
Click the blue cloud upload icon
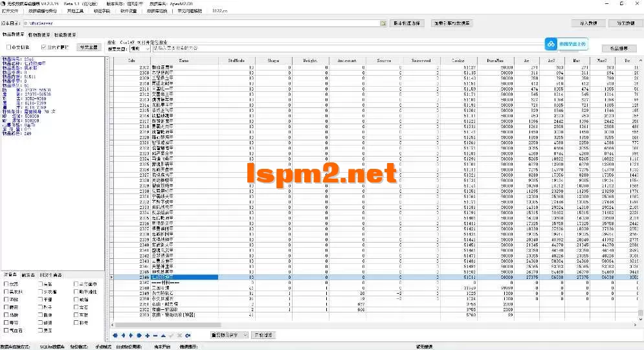pyautogui.click(x=551, y=44)
